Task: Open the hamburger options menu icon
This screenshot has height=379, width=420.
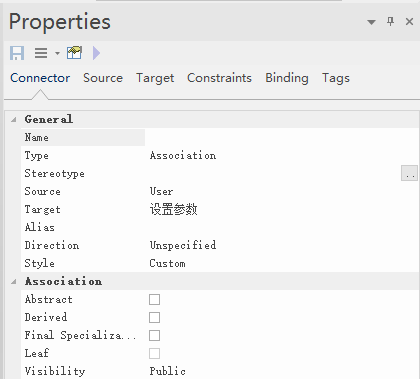Action: [41, 53]
